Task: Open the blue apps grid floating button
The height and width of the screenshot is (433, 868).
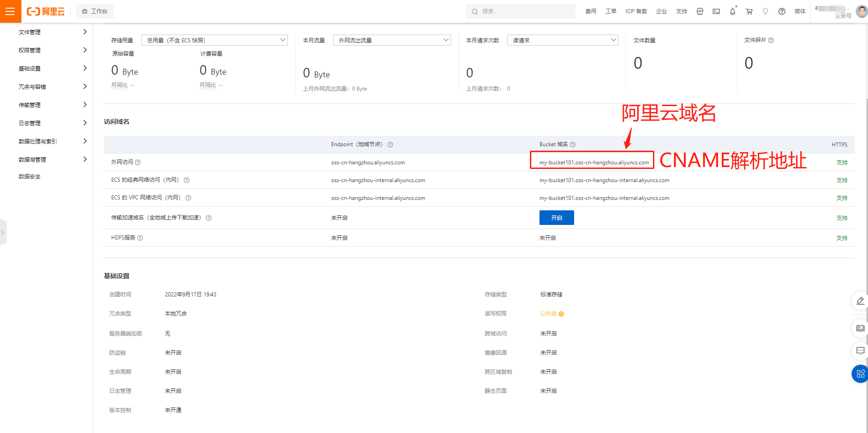Action: [860, 374]
